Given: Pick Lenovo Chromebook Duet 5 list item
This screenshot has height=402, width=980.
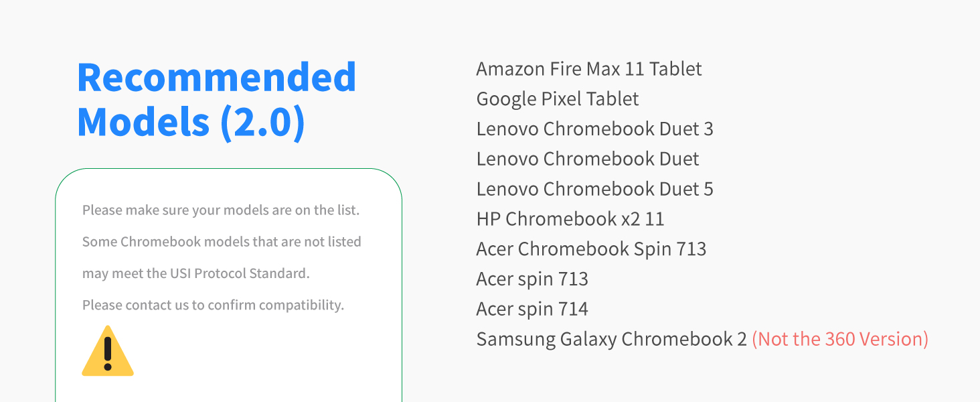Looking at the screenshot, I should (x=594, y=189).
